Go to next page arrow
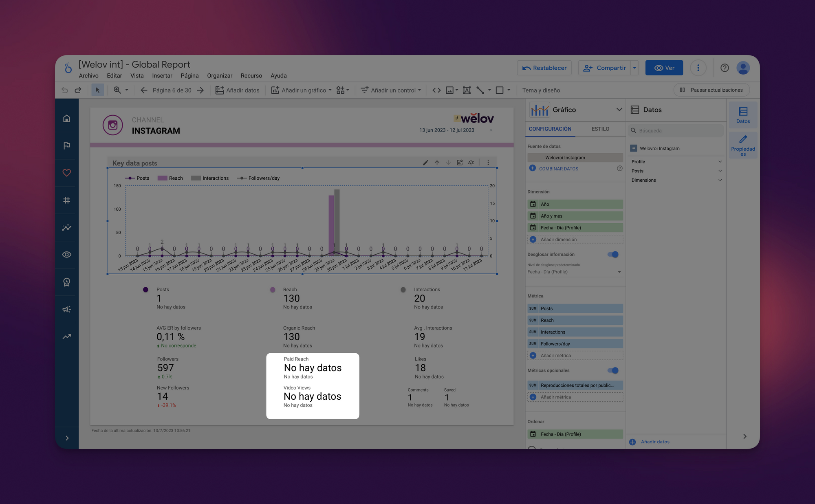815x504 pixels. click(200, 90)
